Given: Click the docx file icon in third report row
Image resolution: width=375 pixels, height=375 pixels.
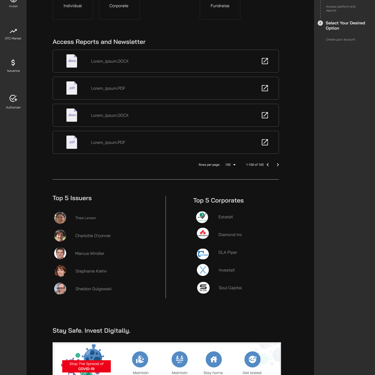Looking at the screenshot, I should tap(72, 115).
